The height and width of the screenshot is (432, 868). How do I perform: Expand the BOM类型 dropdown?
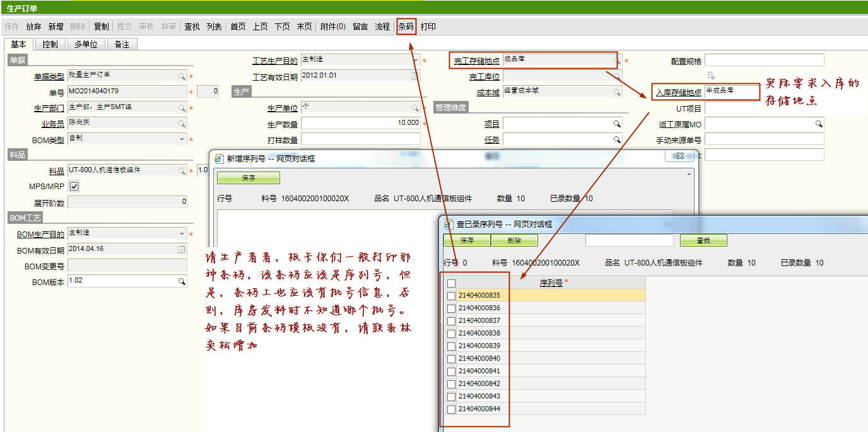click(182, 139)
